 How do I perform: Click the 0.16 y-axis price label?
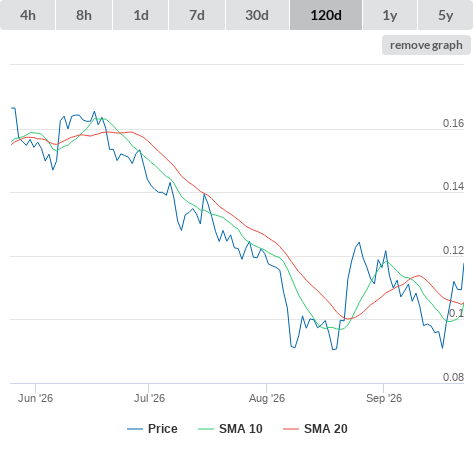[453, 123]
